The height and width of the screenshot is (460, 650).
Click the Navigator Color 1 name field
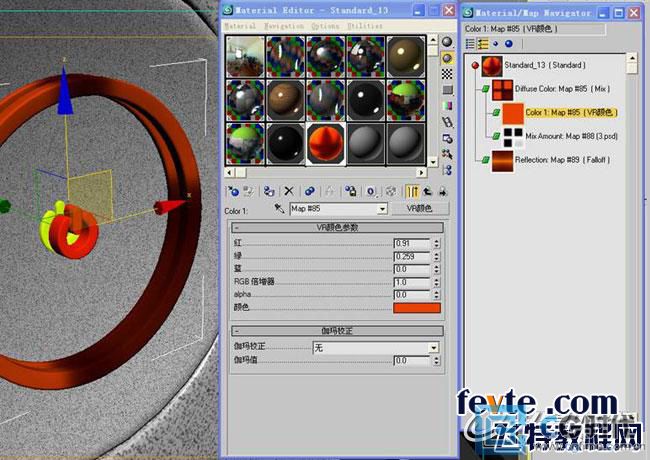tap(534, 29)
